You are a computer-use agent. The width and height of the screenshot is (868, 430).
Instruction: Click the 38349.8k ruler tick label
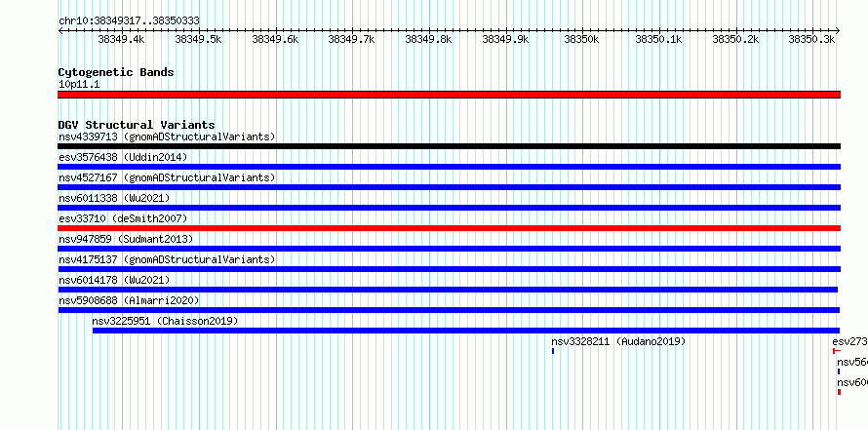(x=428, y=39)
